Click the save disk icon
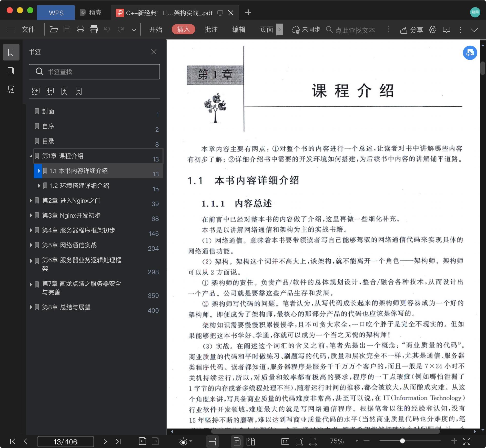Viewport: 486px width, 448px height. 67,29
